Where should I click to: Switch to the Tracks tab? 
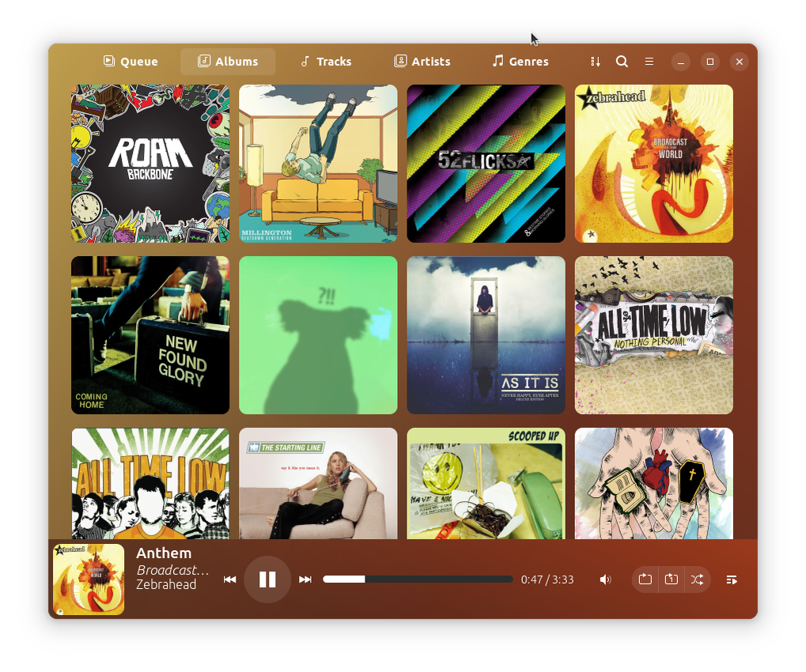click(x=326, y=62)
